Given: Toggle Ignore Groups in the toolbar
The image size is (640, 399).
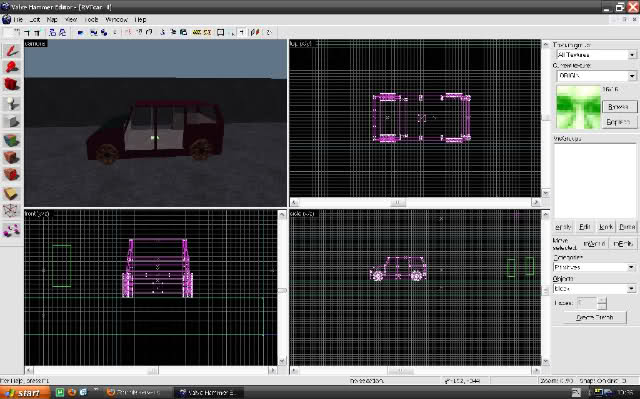Looking at the screenshot, I should 115,33.
